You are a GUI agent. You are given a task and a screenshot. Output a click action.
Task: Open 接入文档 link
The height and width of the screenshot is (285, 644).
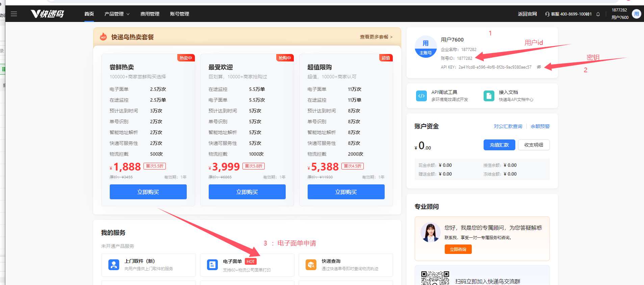(508, 92)
